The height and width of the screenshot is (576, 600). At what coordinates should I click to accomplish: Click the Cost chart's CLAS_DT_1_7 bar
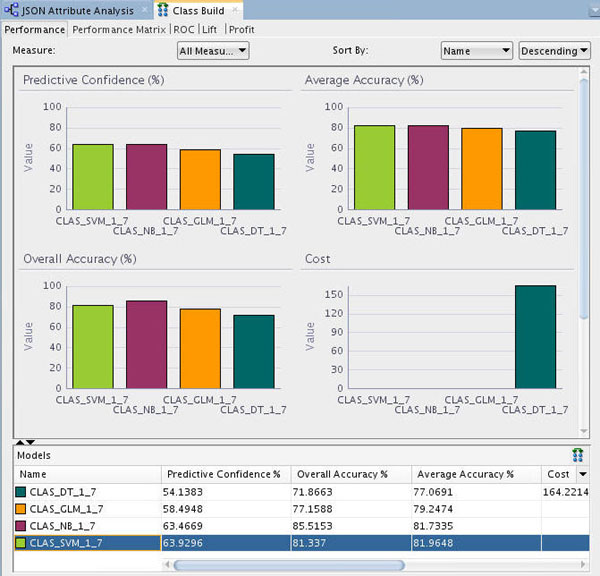(x=535, y=337)
